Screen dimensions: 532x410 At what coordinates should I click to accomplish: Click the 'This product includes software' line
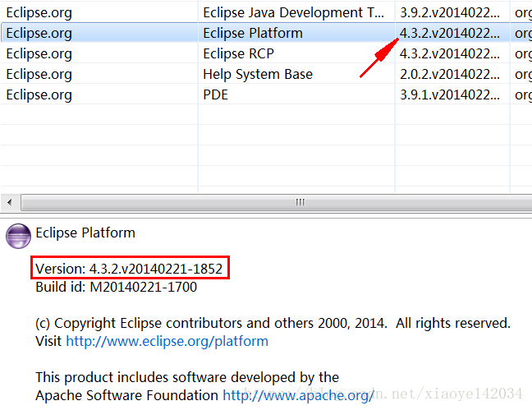187,377
